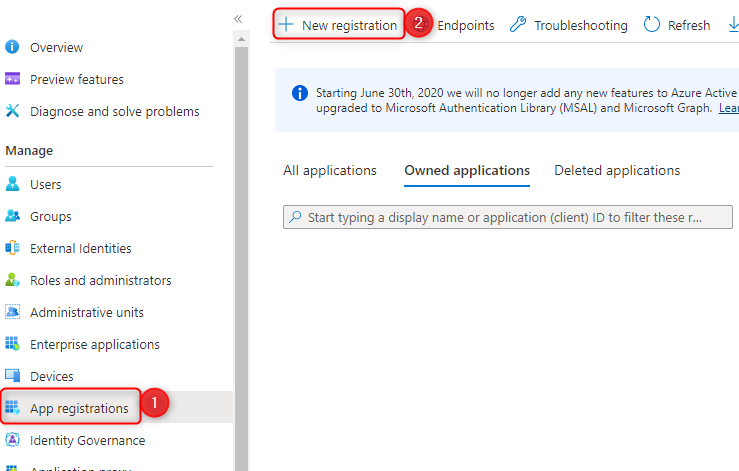Viewport: 739px width, 471px height.
Task: Click the Enterprise applications grid icon
Action: [13, 344]
